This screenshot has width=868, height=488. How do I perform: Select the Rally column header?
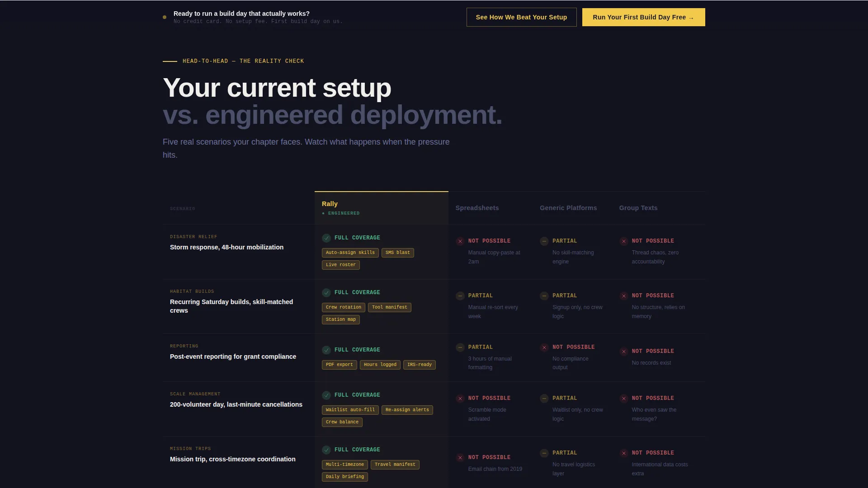(x=381, y=208)
